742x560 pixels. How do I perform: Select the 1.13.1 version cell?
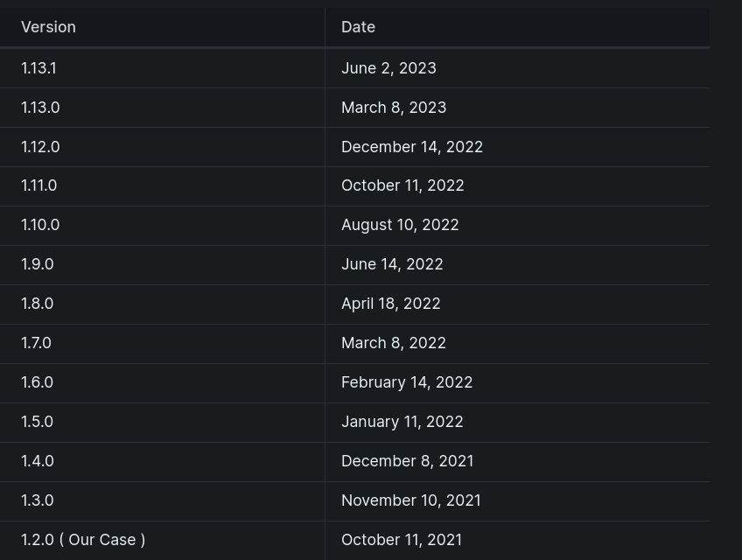click(x=38, y=68)
